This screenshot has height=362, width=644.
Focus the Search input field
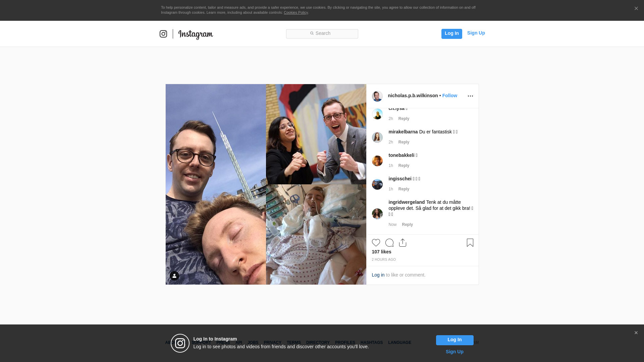(x=322, y=34)
